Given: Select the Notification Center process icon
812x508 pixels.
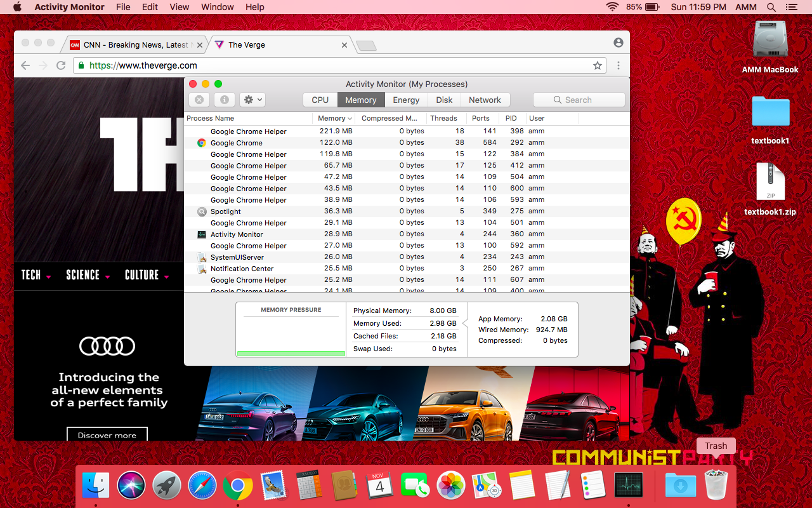Looking at the screenshot, I should point(202,269).
